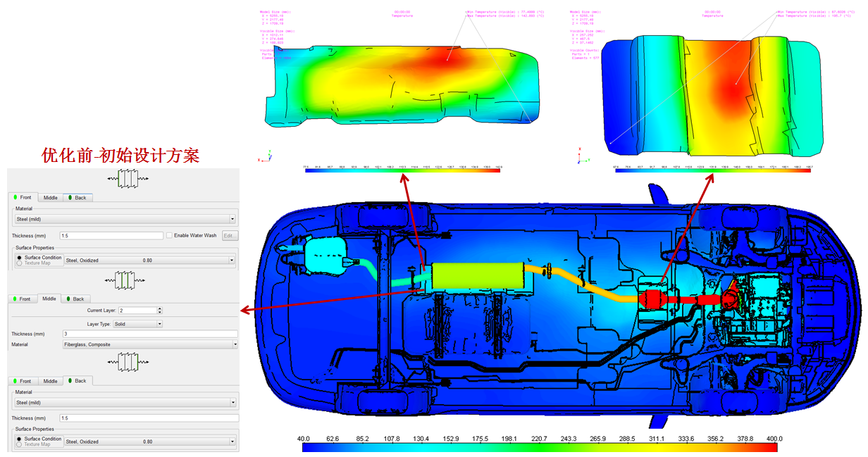Click the red title 优化前-初始设计方案

click(x=120, y=156)
